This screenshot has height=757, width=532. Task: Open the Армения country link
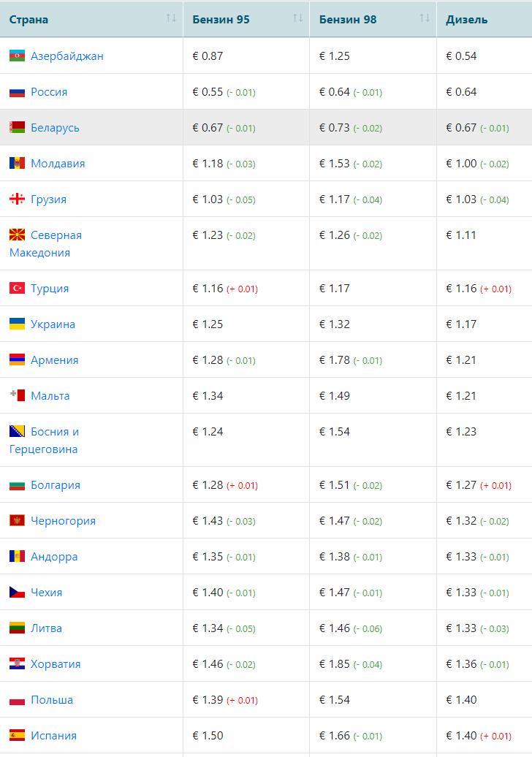click(x=54, y=360)
